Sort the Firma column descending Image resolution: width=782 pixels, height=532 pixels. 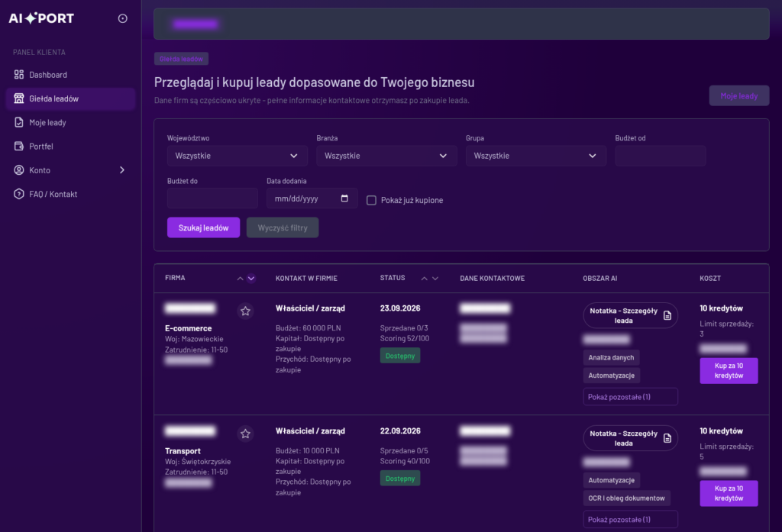pyautogui.click(x=250, y=279)
